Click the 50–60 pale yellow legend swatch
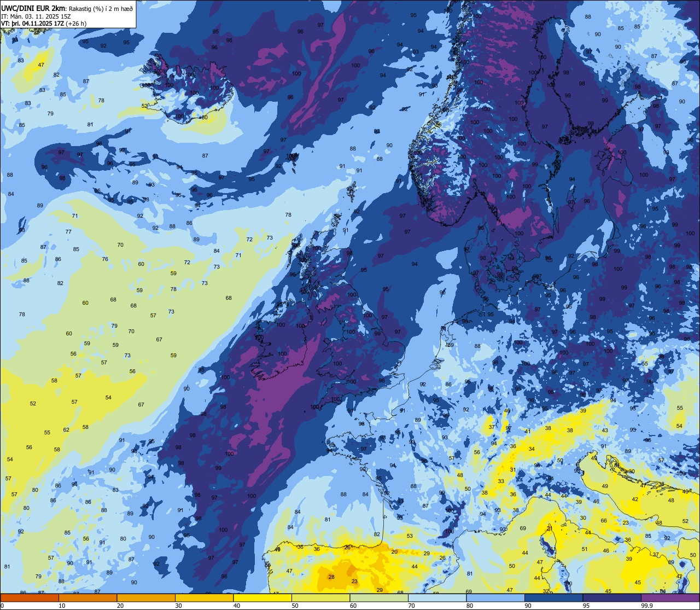The image size is (700, 610). [320, 597]
